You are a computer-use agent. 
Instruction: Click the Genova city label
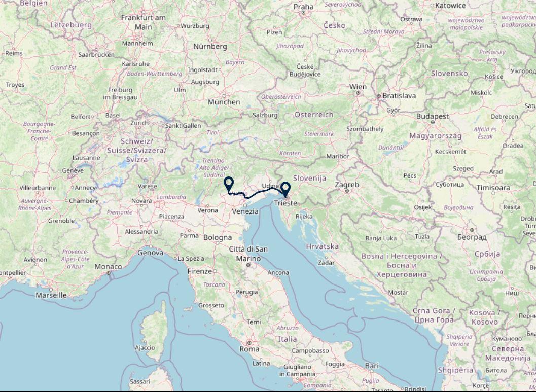pyautogui.click(x=151, y=253)
